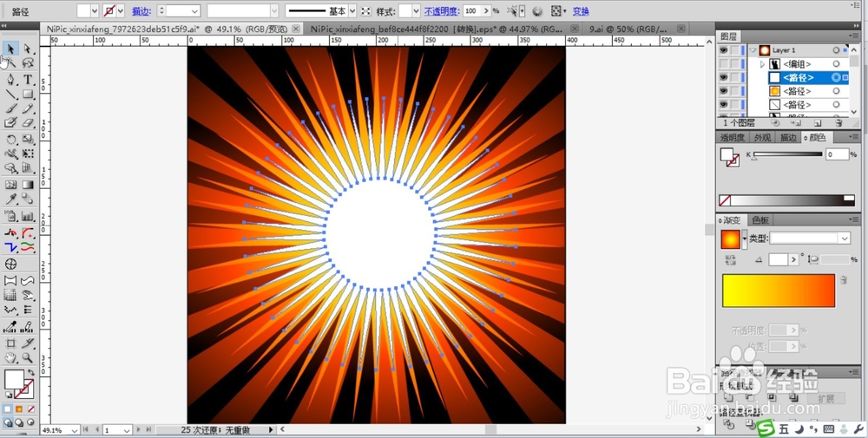
Task: Select the Hand tool
Action: coord(10,358)
